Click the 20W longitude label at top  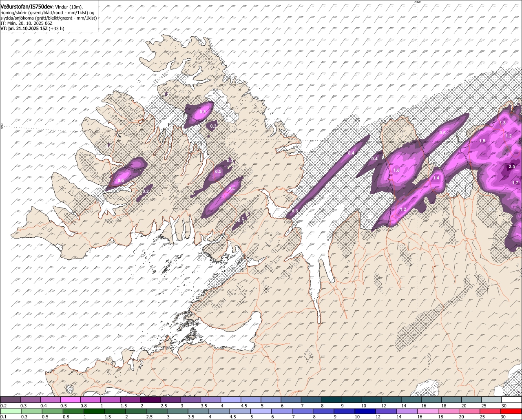click(417, 2)
